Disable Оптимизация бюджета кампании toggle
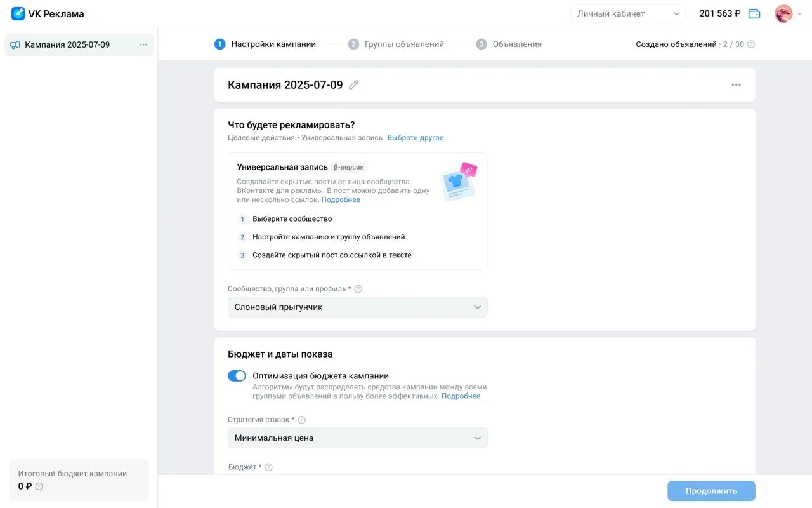812x508 pixels. point(237,376)
